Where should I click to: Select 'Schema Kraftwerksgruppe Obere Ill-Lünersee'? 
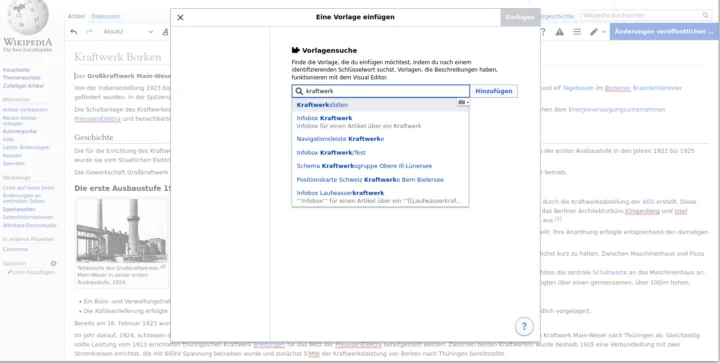pos(380,166)
